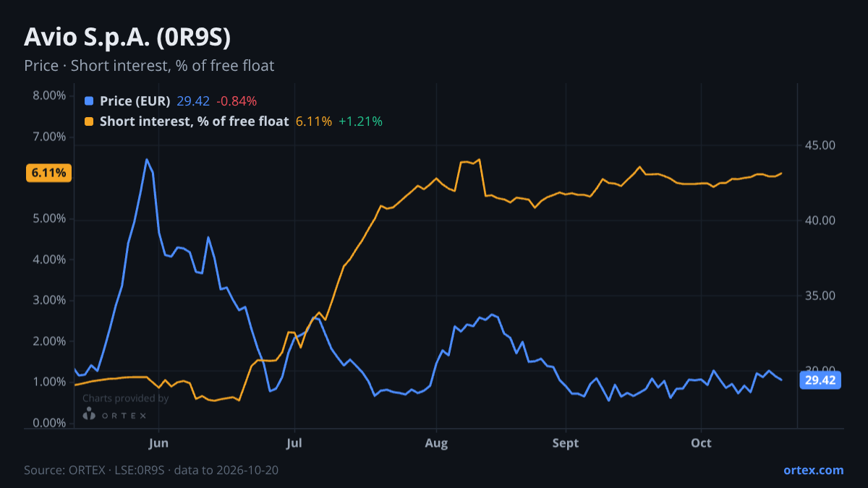Image resolution: width=868 pixels, height=488 pixels.
Task: Click the Aug label on the time axis
Action: [436, 443]
